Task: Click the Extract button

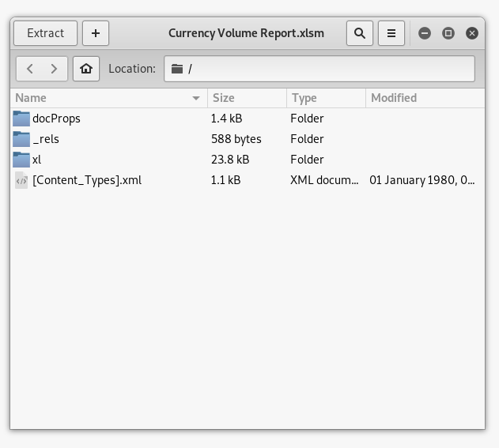Action: click(45, 33)
